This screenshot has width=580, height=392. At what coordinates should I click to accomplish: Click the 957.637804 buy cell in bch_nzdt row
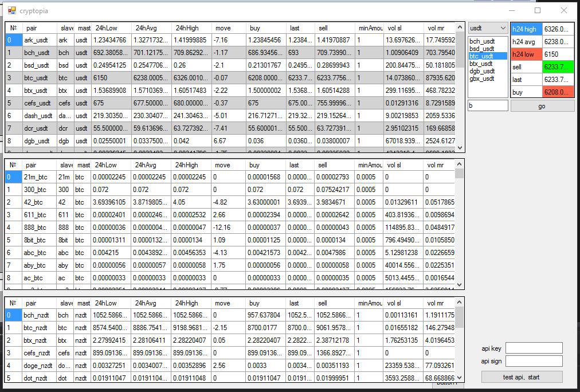pos(265,315)
